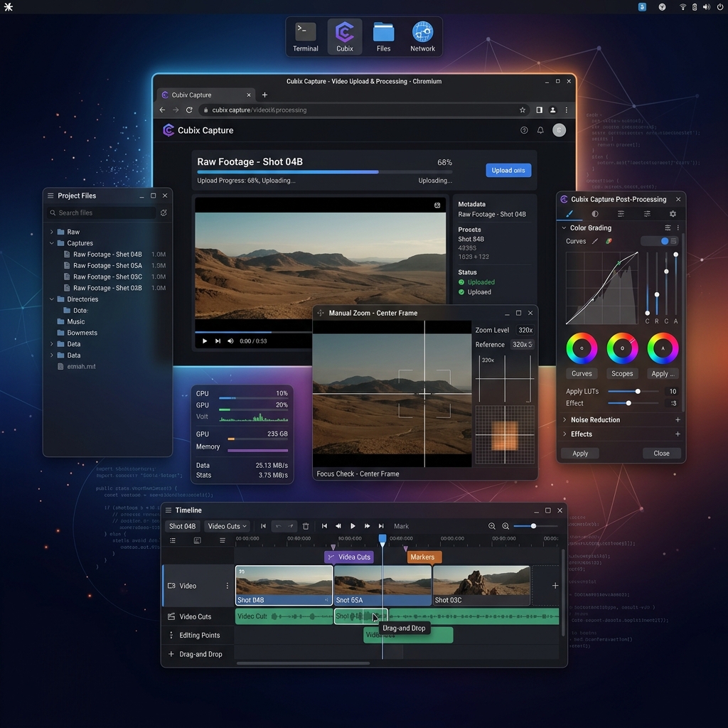Image resolution: width=728 pixels, height=728 pixels.
Task: Click Apply in the Post-Processing panel footer
Action: (x=580, y=453)
